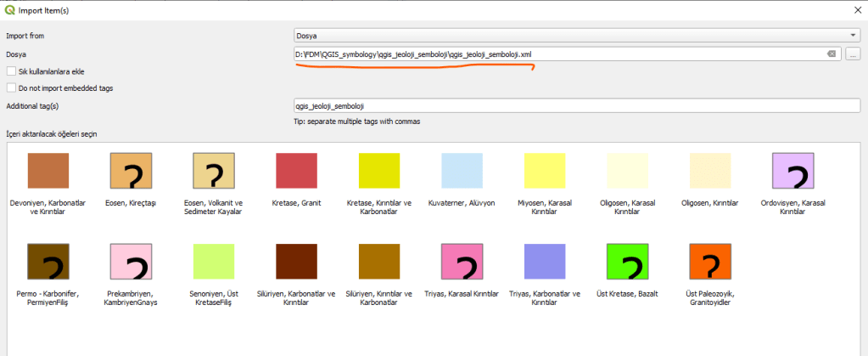868x356 pixels.
Task: Open file browser with the ... button
Action: pyautogui.click(x=853, y=54)
